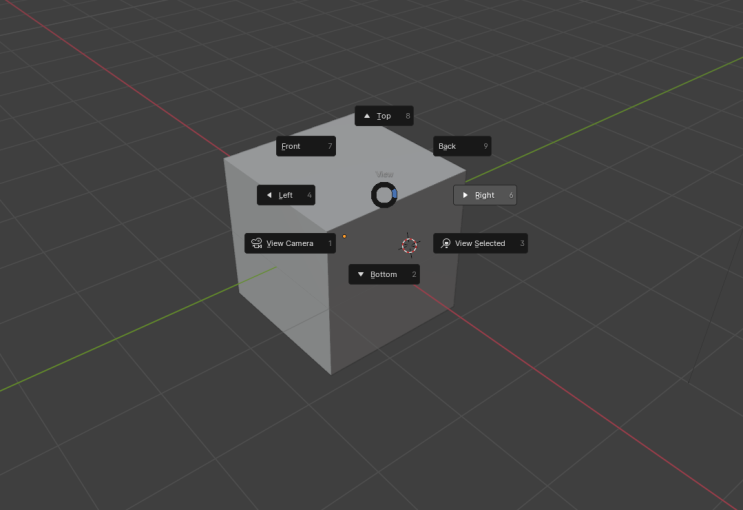Click the 3D cursor crosshair
The height and width of the screenshot is (510, 743).
point(409,246)
